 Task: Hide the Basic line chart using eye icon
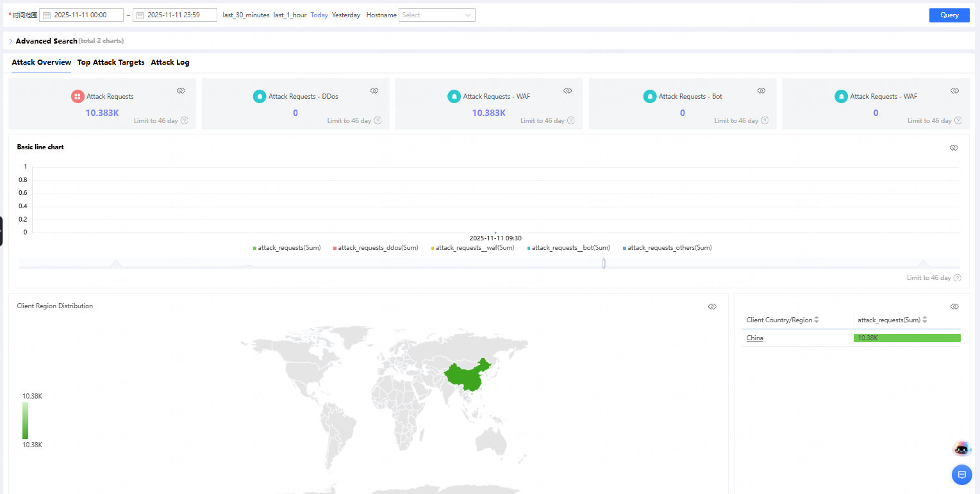(x=954, y=148)
